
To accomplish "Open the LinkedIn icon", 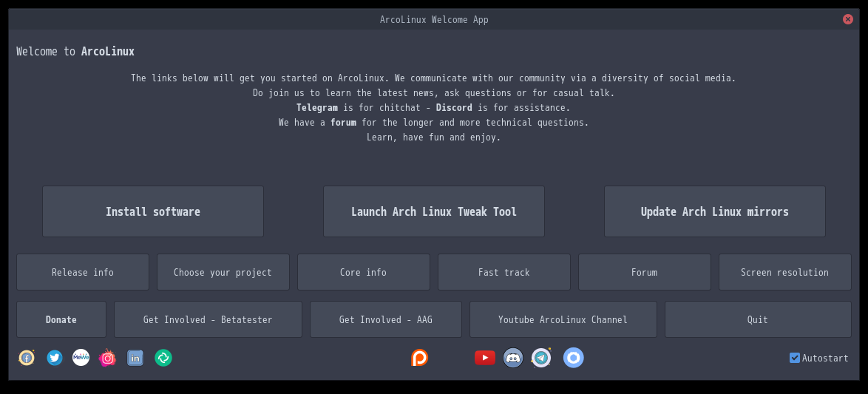I will pos(135,358).
